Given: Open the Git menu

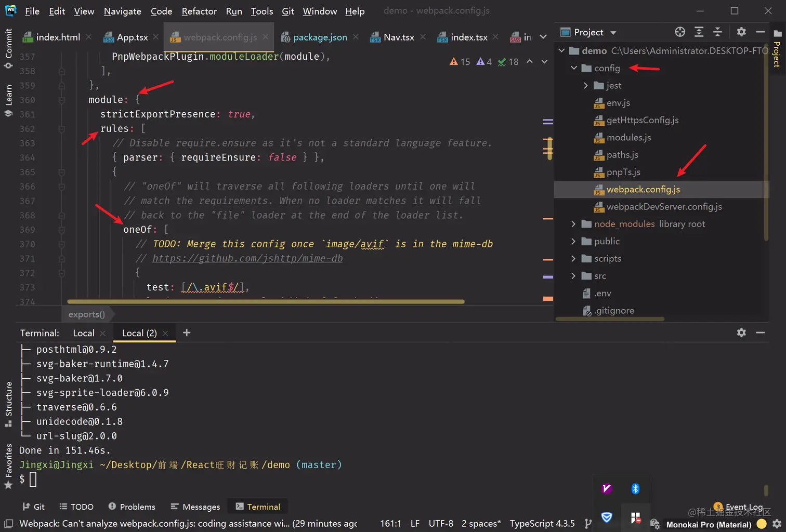Looking at the screenshot, I should (288, 11).
